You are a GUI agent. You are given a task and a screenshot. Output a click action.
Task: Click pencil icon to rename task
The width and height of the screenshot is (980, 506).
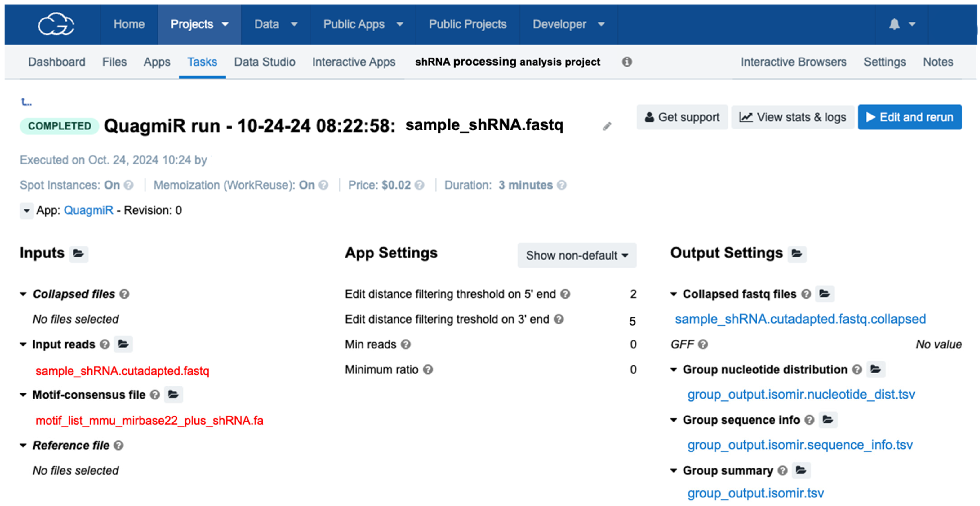tap(607, 126)
